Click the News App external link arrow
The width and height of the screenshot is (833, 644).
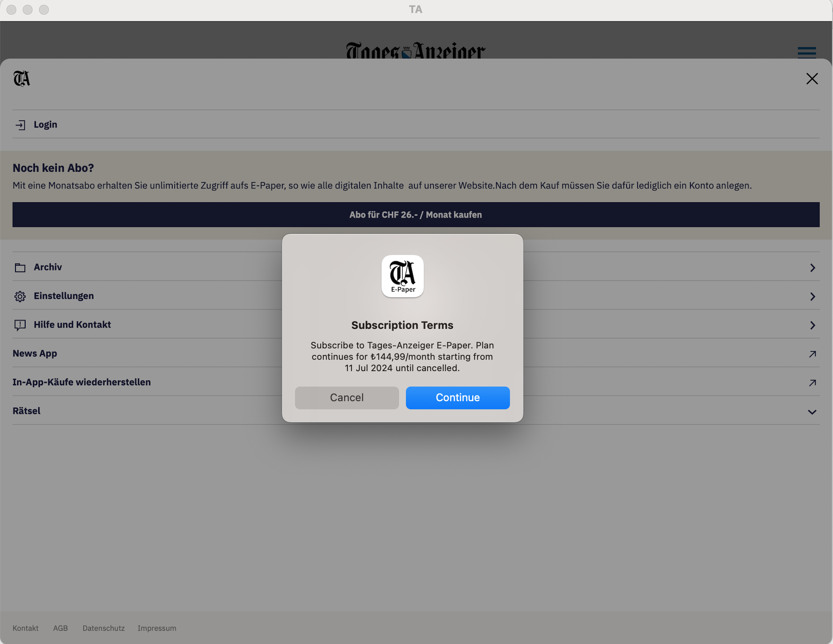pyautogui.click(x=812, y=354)
